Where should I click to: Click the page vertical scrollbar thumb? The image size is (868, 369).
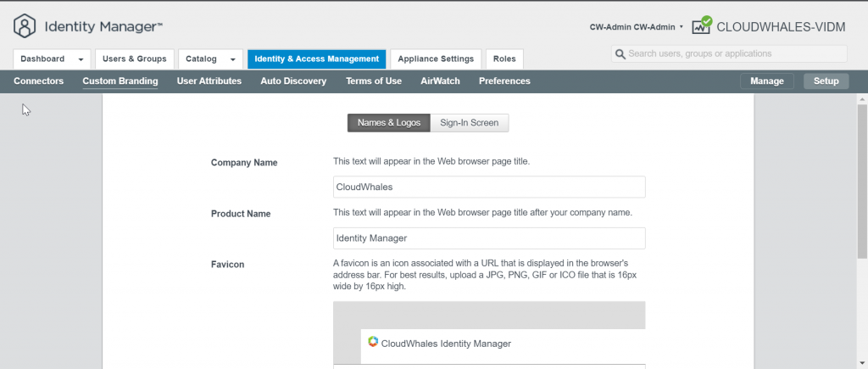pos(862,181)
